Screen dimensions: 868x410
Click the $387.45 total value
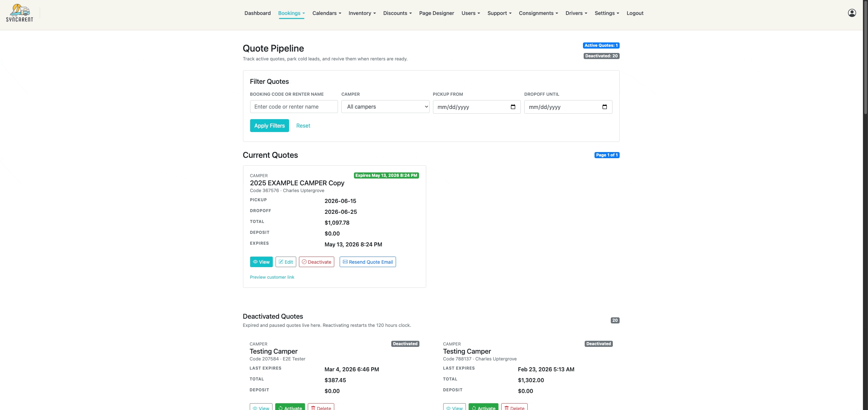tap(335, 380)
